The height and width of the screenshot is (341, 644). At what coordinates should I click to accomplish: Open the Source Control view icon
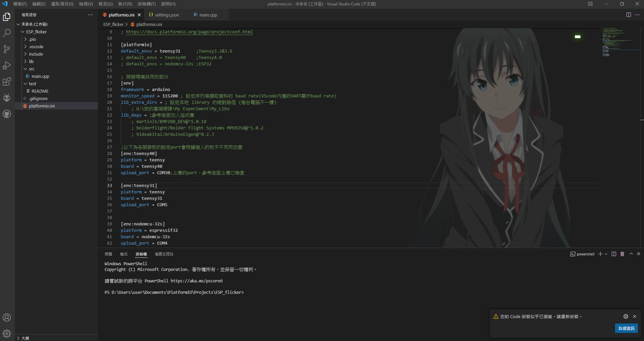coord(7,49)
